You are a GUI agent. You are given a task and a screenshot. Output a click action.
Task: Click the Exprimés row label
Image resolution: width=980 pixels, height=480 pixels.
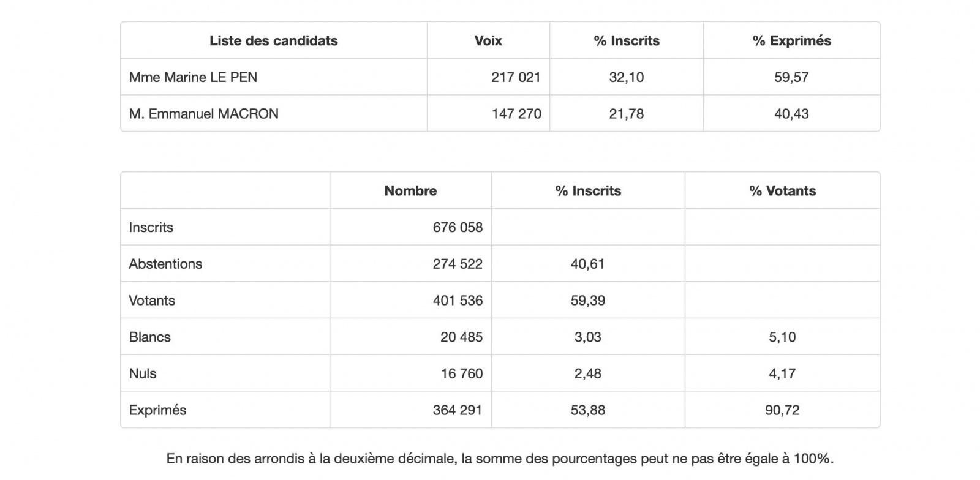(157, 410)
